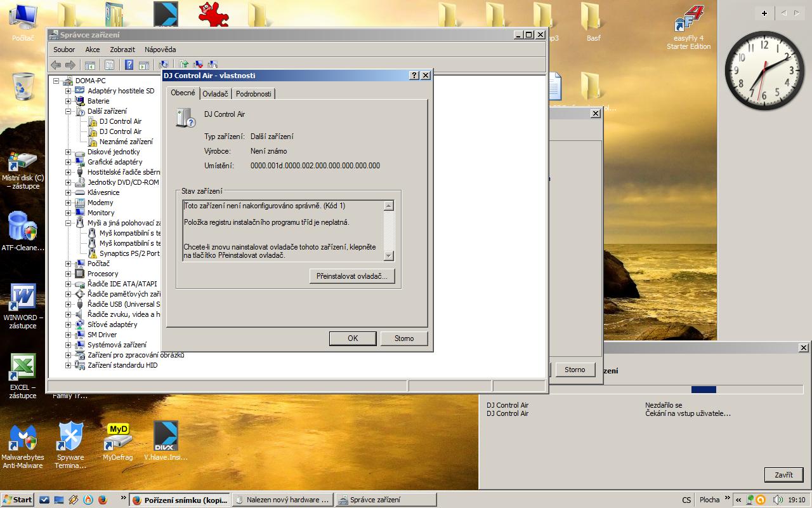Open the Properties toolbar icon in Device Manager
Viewport: 812px width, 508px height.
coord(109,65)
